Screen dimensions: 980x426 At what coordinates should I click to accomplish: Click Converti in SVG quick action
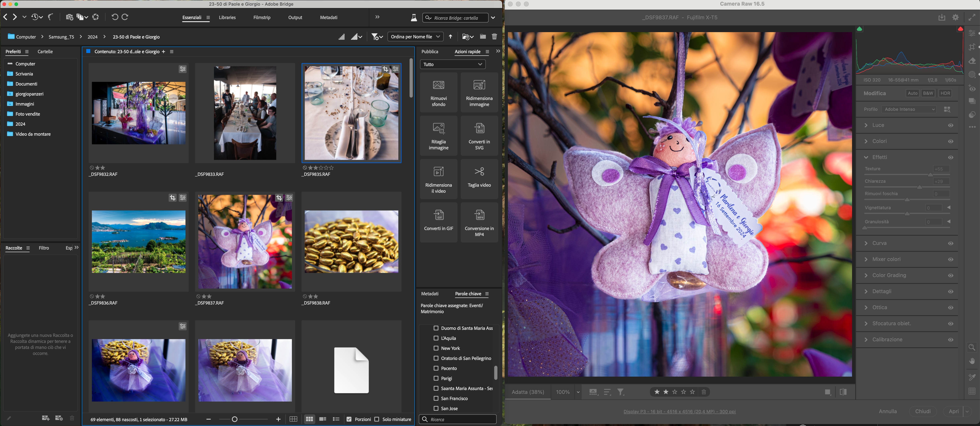(x=479, y=136)
